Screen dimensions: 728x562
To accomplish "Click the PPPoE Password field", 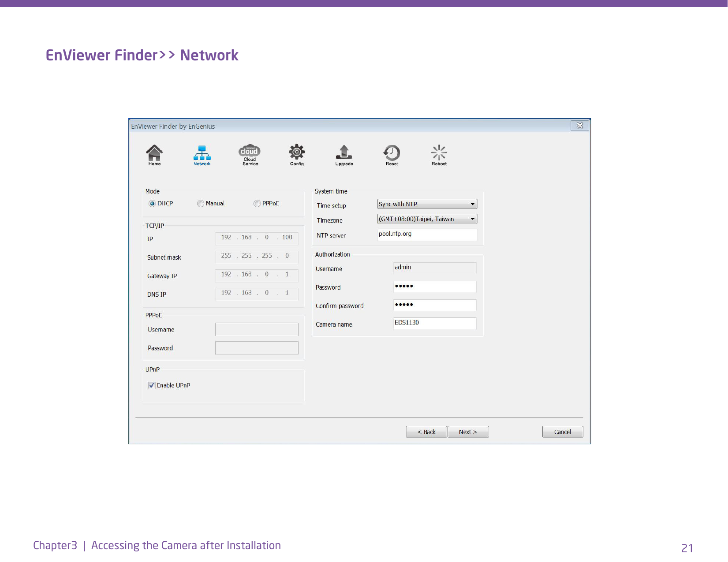I will coord(257,348).
